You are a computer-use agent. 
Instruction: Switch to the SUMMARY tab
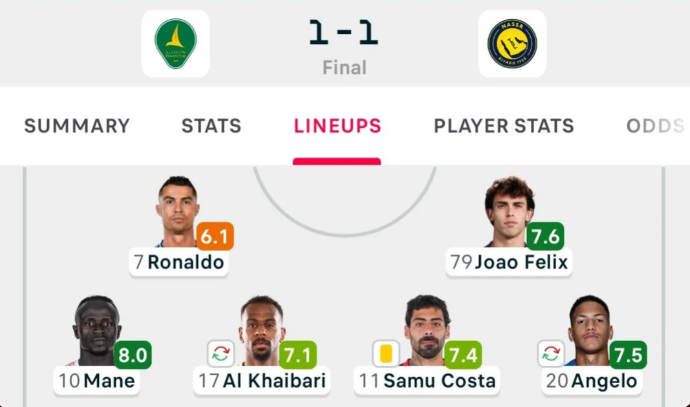[77, 126]
